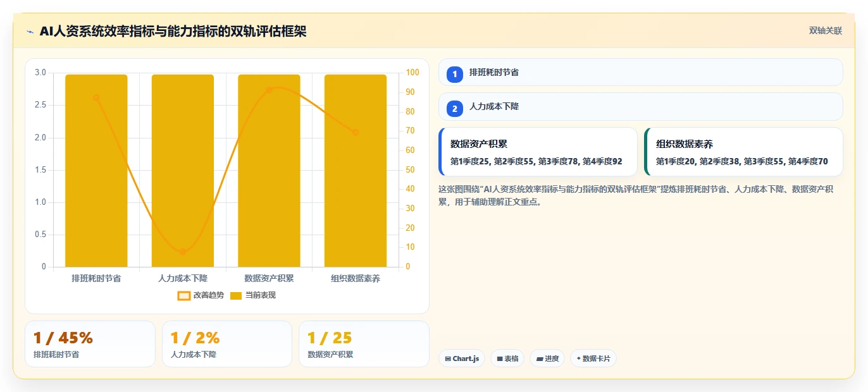Click the main title AI人资系统效率指标
Image resolution: width=868 pixels, height=392 pixels.
[x=173, y=32]
